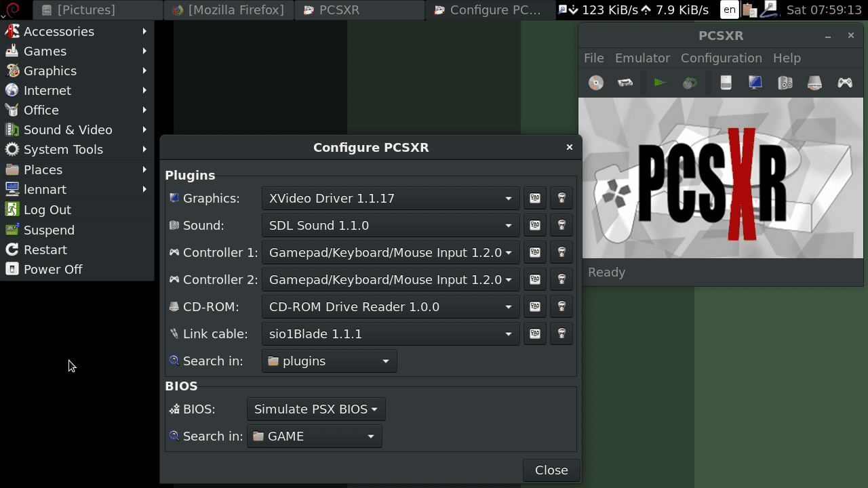The image size is (868, 488).
Task: Select Power Off in system menu
Action: click(x=52, y=270)
